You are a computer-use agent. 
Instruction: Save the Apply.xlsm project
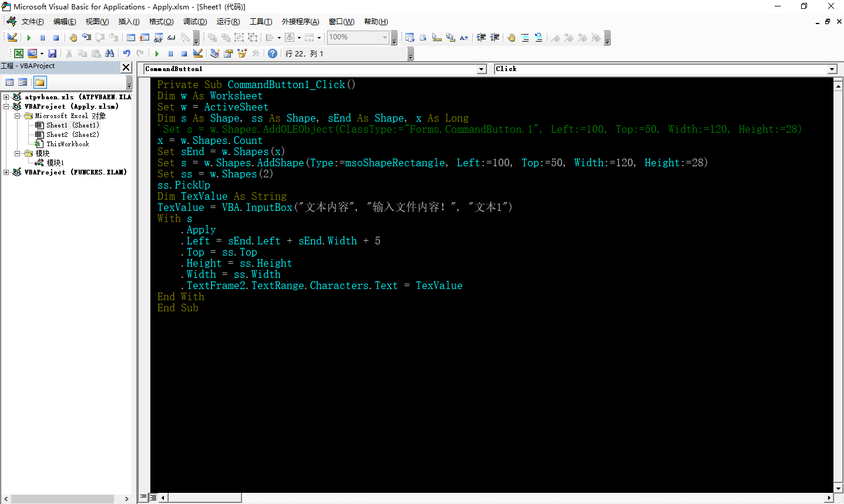(x=52, y=53)
